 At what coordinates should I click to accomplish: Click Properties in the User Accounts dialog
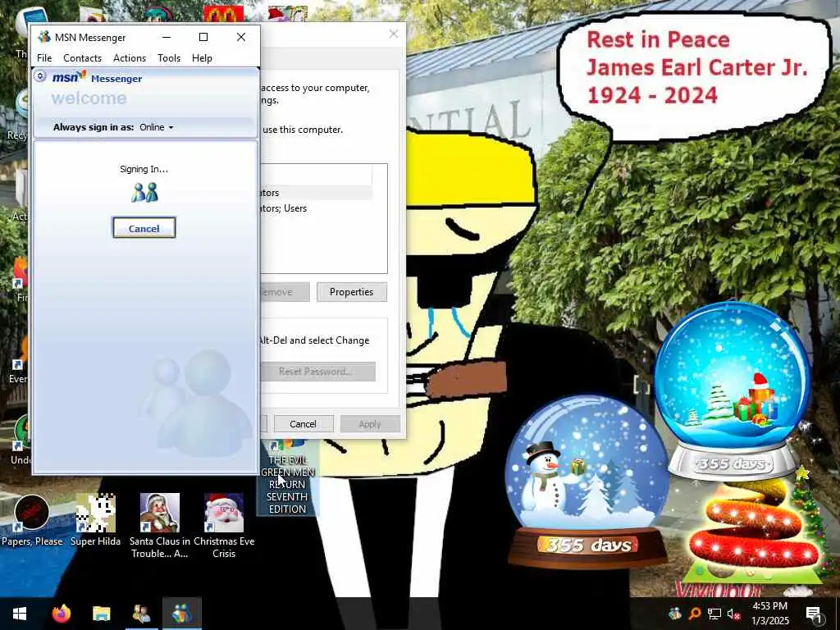[x=351, y=292]
